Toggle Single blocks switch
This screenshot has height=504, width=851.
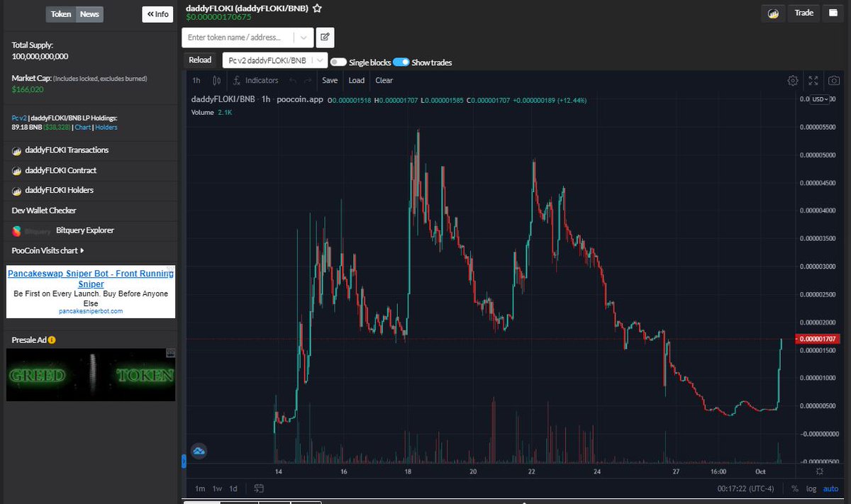click(338, 62)
